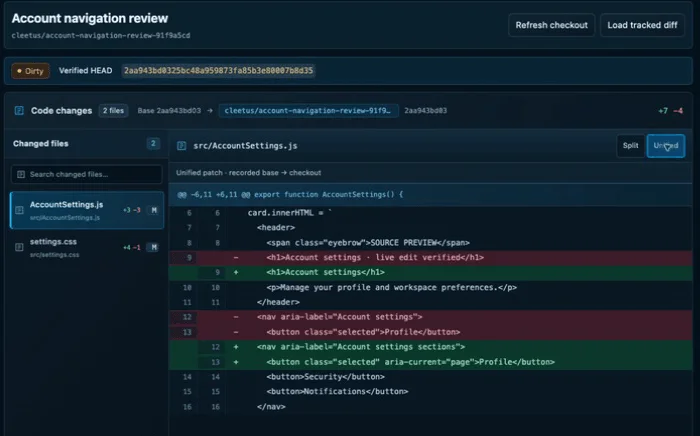Click the Dirty status badge

pos(30,71)
